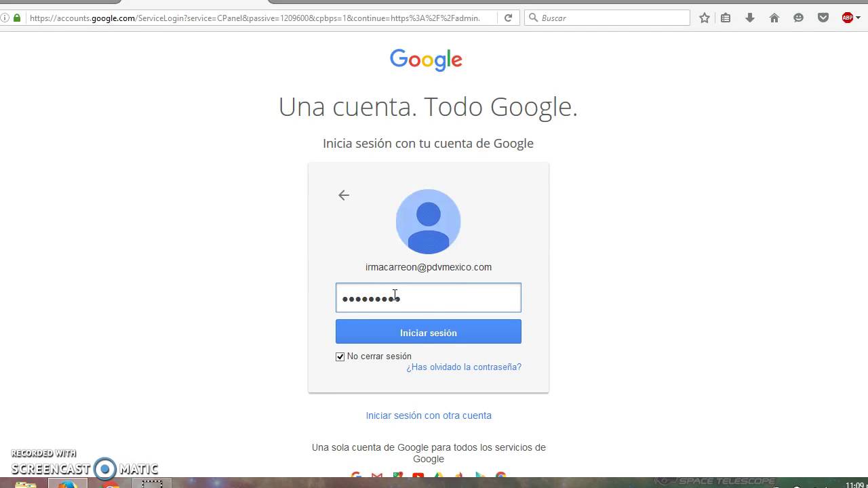Click the Firefox icon in the taskbar

67,484
